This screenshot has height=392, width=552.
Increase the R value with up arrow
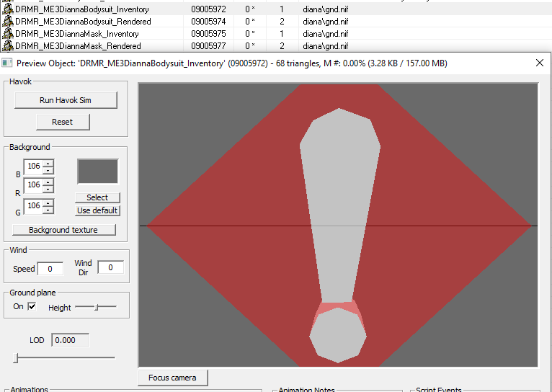pyautogui.click(x=48, y=182)
